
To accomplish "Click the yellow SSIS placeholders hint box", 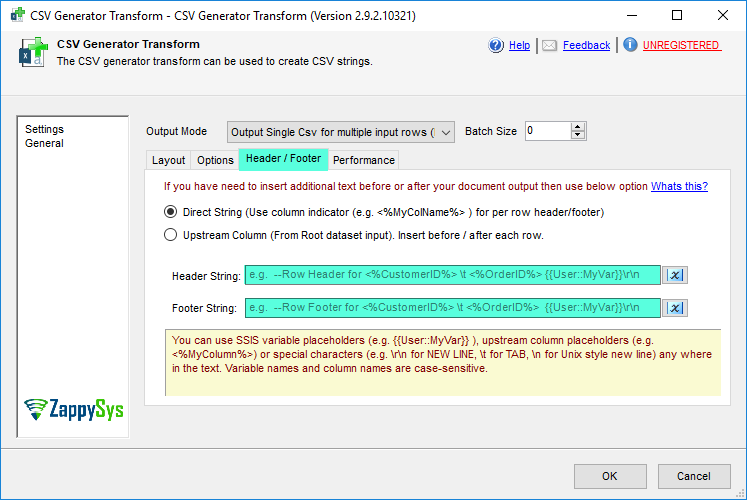I will 443,363.
